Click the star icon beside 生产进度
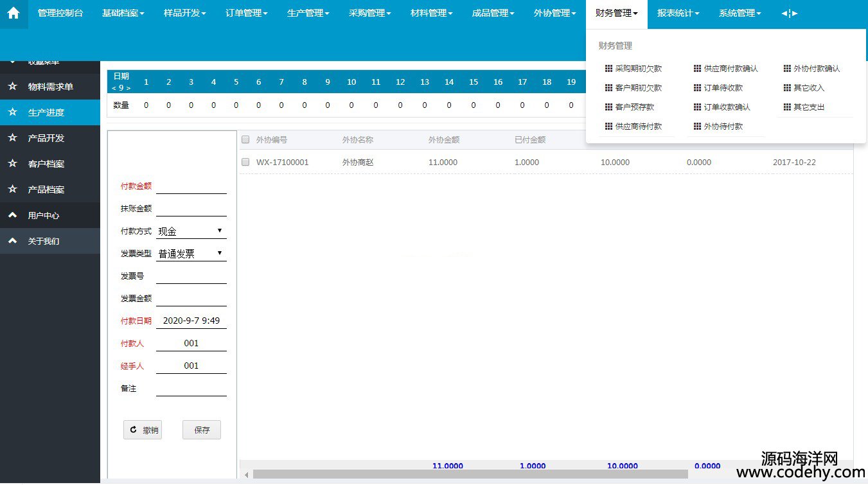This screenshot has width=868, height=485. click(x=12, y=112)
